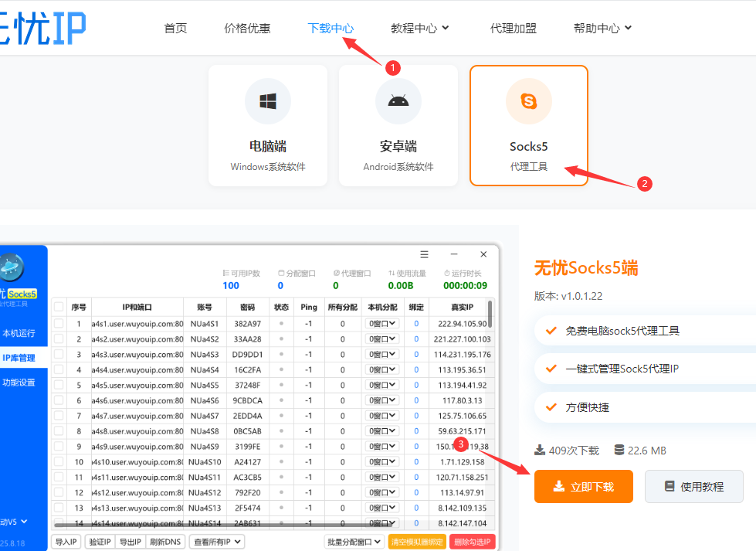Click the Android robot icon for 安卓端
The width and height of the screenshot is (756, 551).
(398, 100)
